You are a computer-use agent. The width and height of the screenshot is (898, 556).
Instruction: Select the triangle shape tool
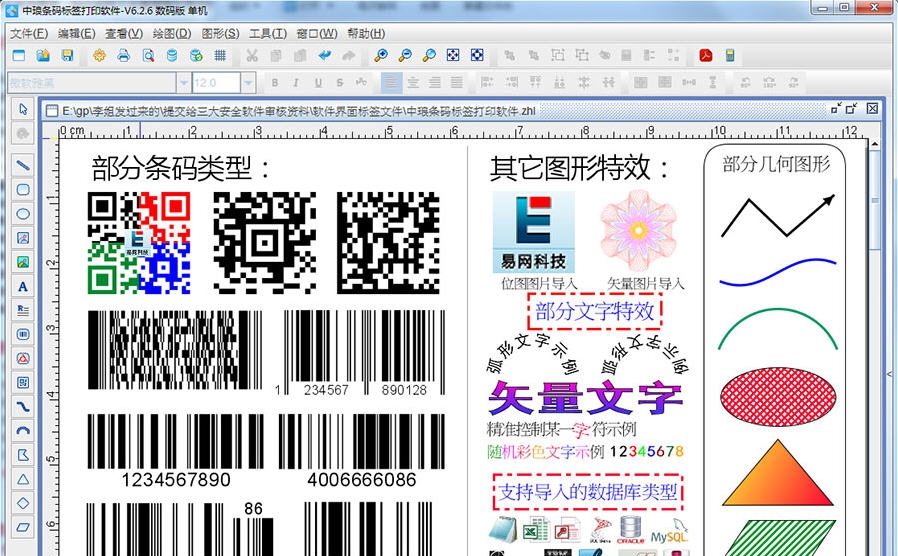click(x=23, y=479)
